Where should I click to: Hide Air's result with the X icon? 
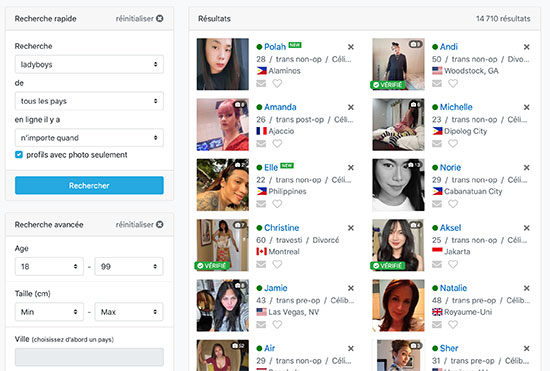coord(351,349)
